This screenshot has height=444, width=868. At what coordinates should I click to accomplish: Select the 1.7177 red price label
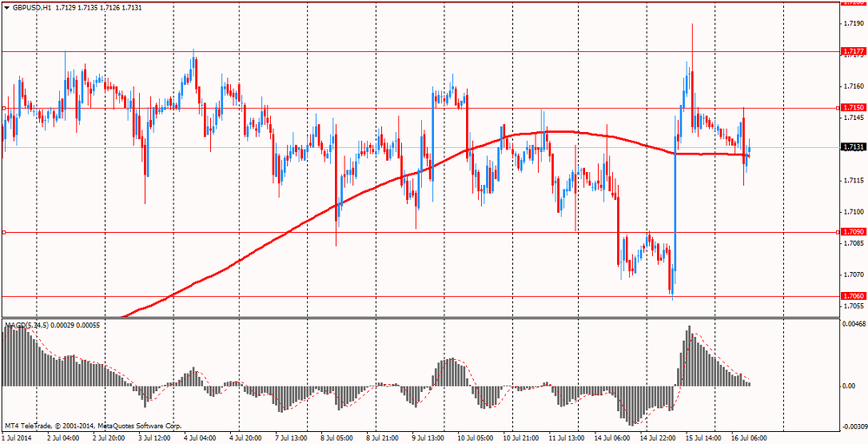[x=851, y=51]
